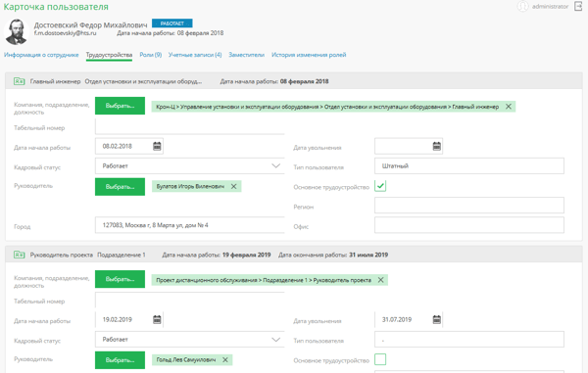588x373 pixels.
Task: Open the administrator user avatar icon
Action: (522, 7)
